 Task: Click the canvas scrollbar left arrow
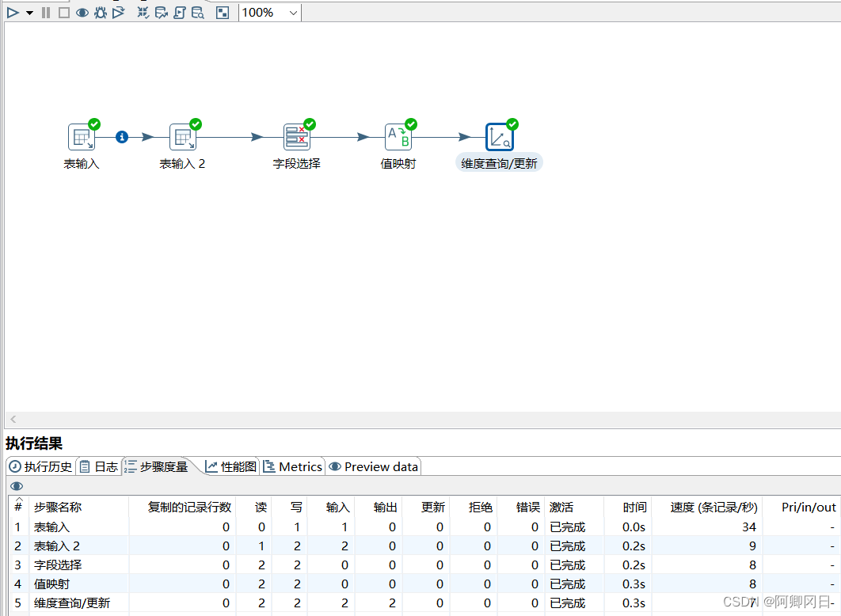pos(13,419)
